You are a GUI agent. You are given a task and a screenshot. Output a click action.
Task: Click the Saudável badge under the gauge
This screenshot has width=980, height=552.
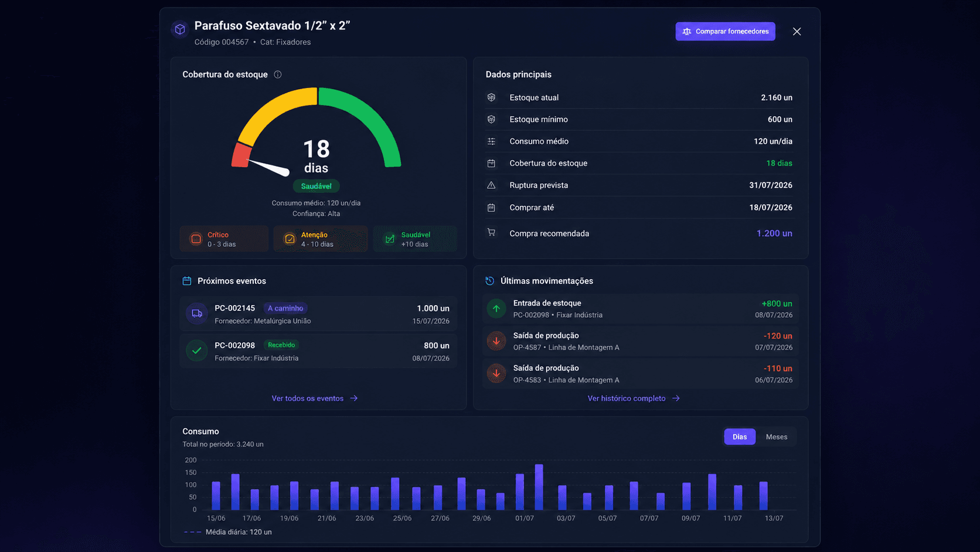point(316,186)
